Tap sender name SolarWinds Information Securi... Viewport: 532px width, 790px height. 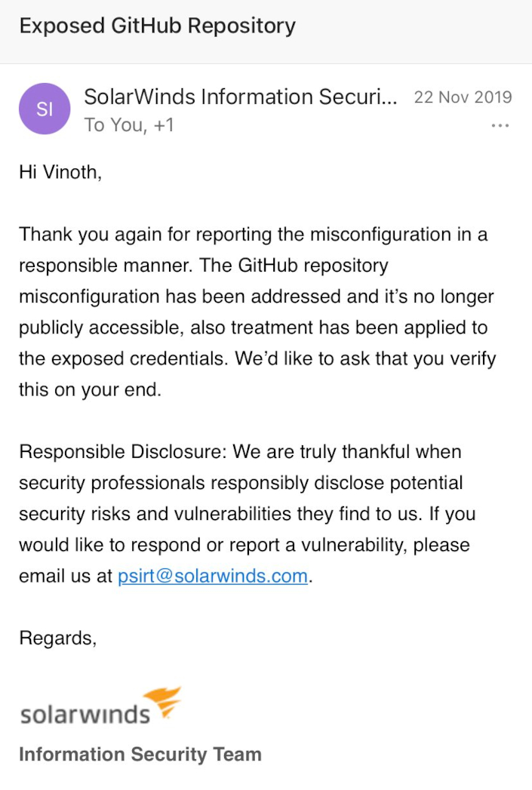[x=240, y=97]
